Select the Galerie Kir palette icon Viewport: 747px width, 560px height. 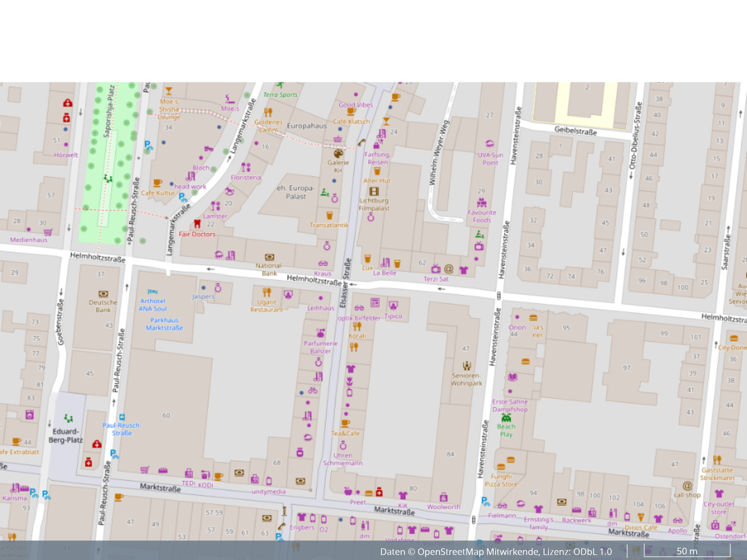(x=338, y=153)
